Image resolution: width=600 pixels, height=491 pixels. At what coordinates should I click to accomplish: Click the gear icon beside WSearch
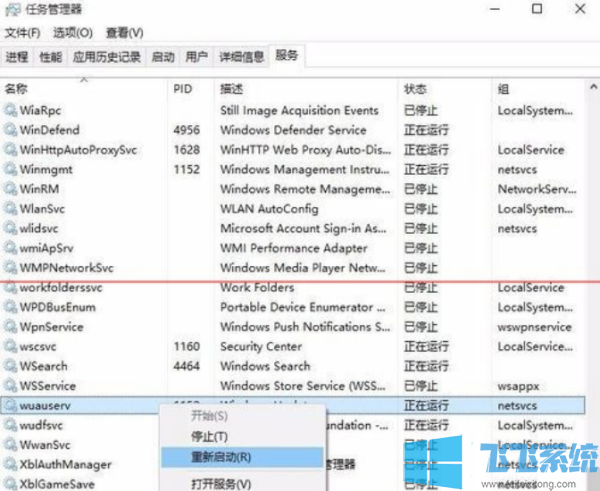10,366
